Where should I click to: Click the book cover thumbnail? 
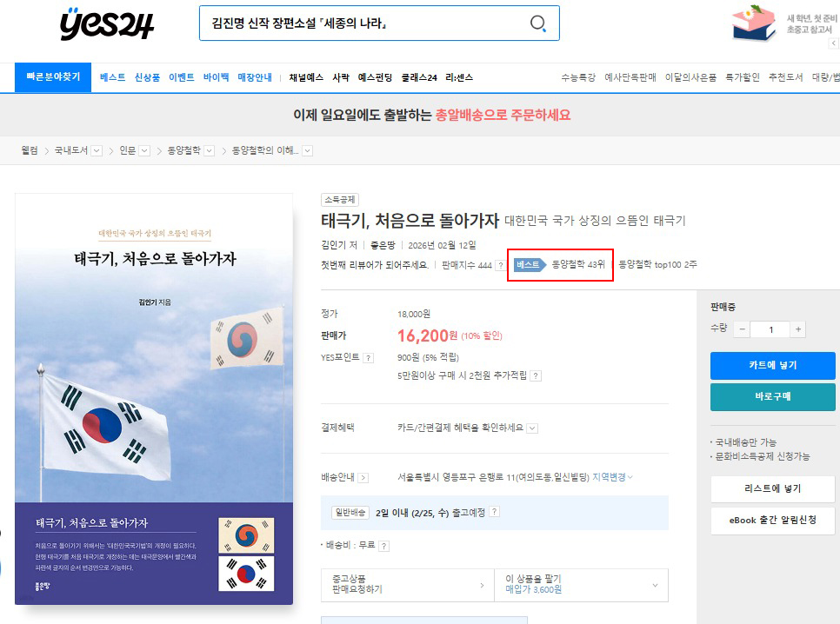(x=154, y=399)
